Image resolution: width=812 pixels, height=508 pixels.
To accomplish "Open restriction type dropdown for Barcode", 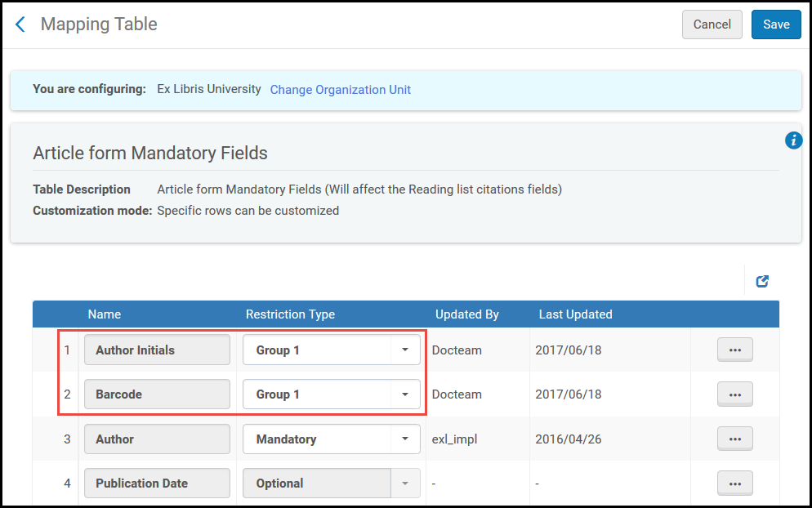I will [332, 394].
